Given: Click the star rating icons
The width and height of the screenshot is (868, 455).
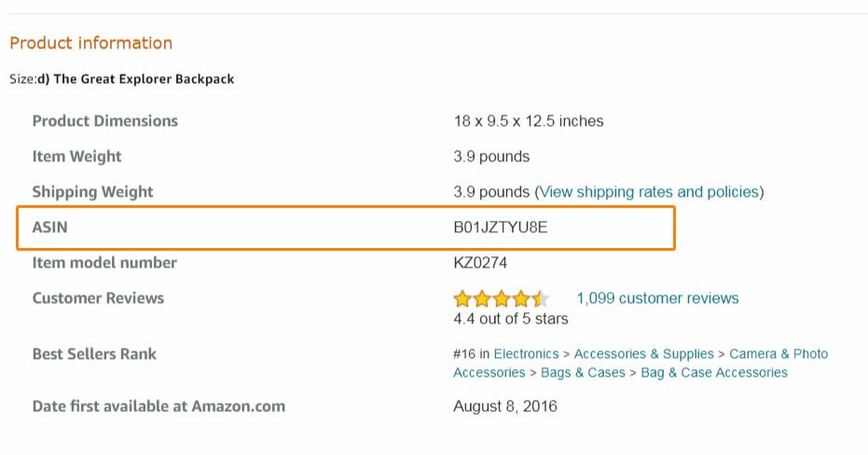Looking at the screenshot, I should click(x=501, y=299).
